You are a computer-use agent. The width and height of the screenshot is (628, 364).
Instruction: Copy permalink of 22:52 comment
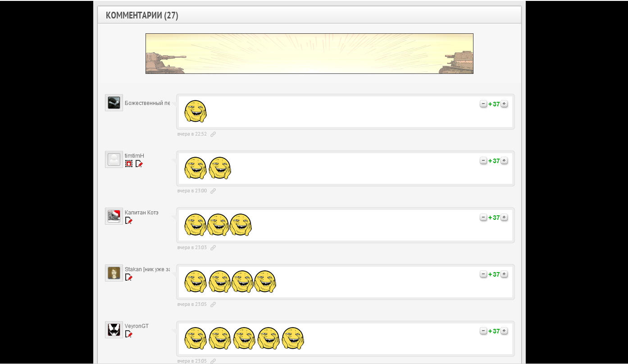coord(213,134)
